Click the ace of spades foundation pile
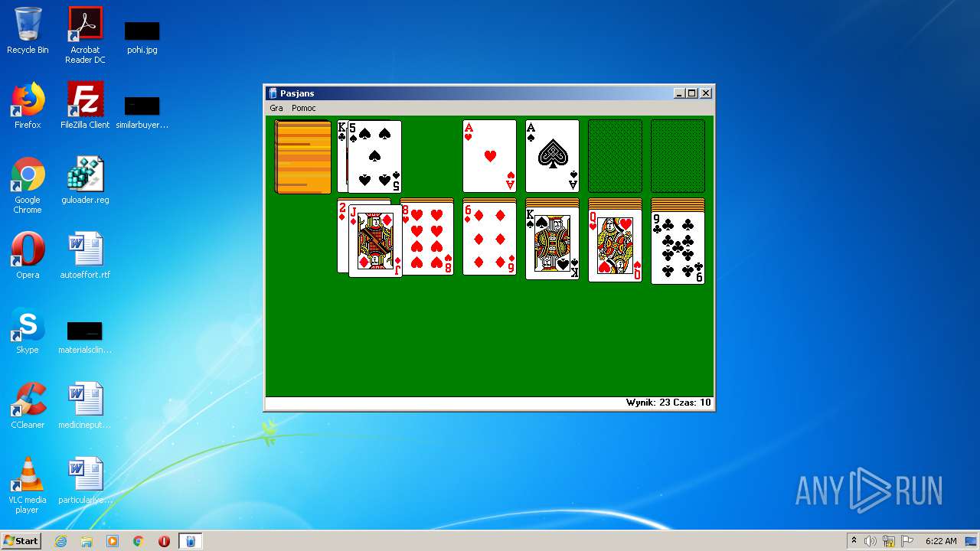 (x=553, y=156)
